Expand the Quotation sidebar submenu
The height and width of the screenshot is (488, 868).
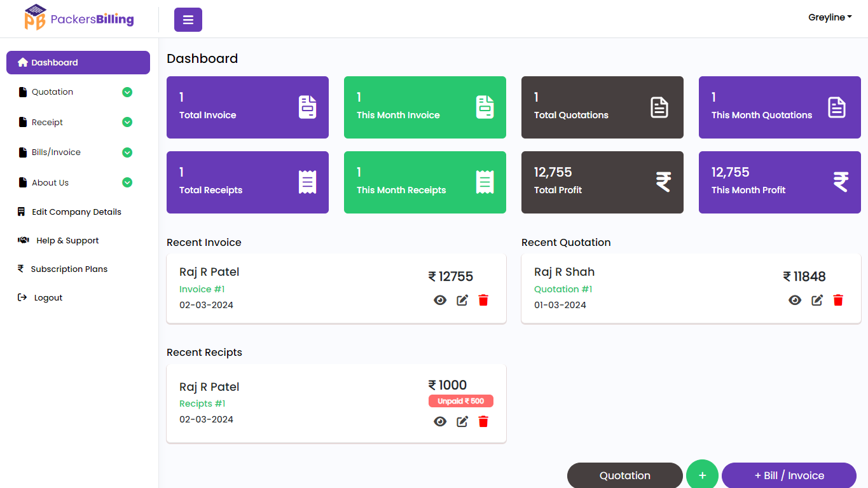pyautogui.click(x=127, y=92)
